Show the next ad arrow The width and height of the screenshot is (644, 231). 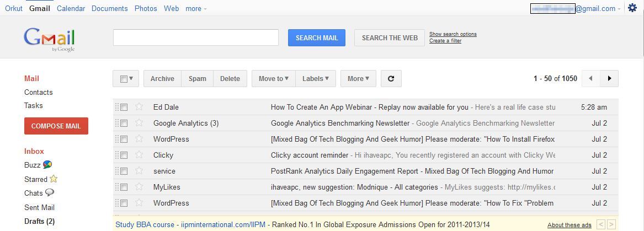pos(611,224)
